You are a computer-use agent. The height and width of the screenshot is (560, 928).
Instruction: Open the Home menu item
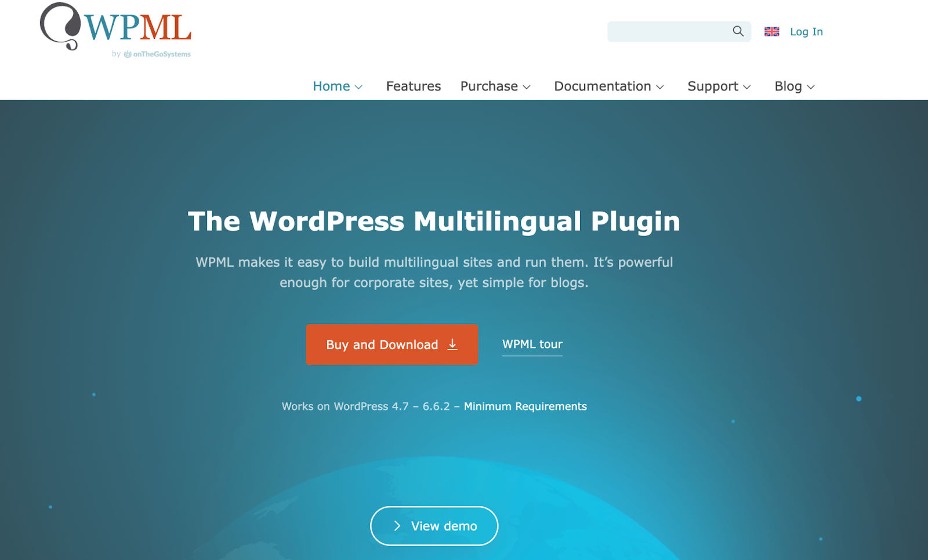tap(331, 86)
